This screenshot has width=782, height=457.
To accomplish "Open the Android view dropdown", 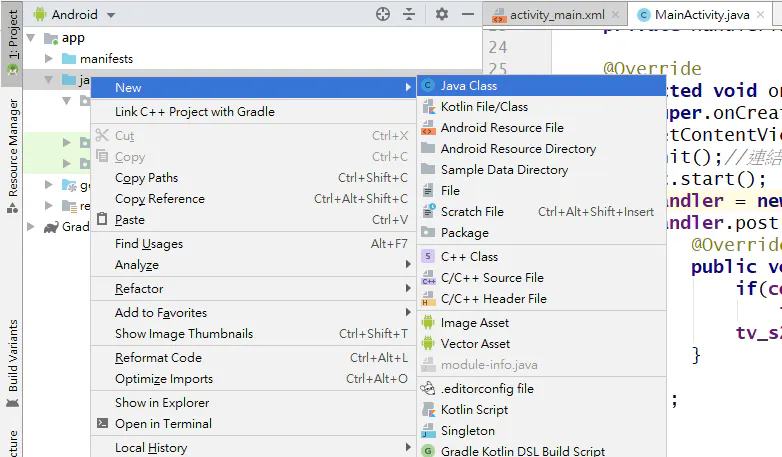I will pyautogui.click(x=111, y=15).
